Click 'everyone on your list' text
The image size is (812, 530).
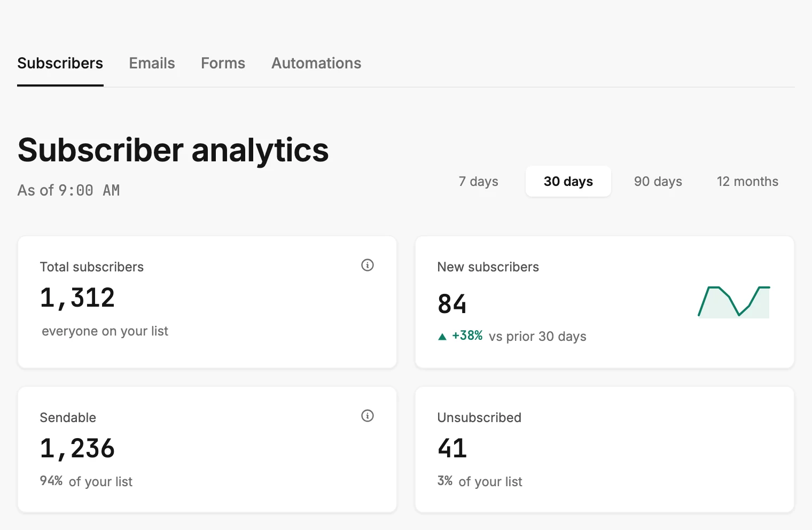tap(105, 331)
